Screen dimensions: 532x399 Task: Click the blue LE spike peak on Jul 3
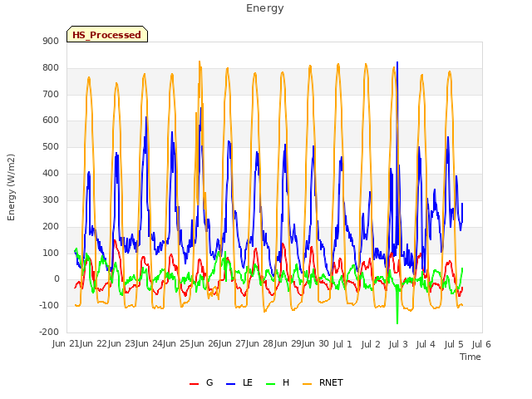pyautogui.click(x=397, y=63)
